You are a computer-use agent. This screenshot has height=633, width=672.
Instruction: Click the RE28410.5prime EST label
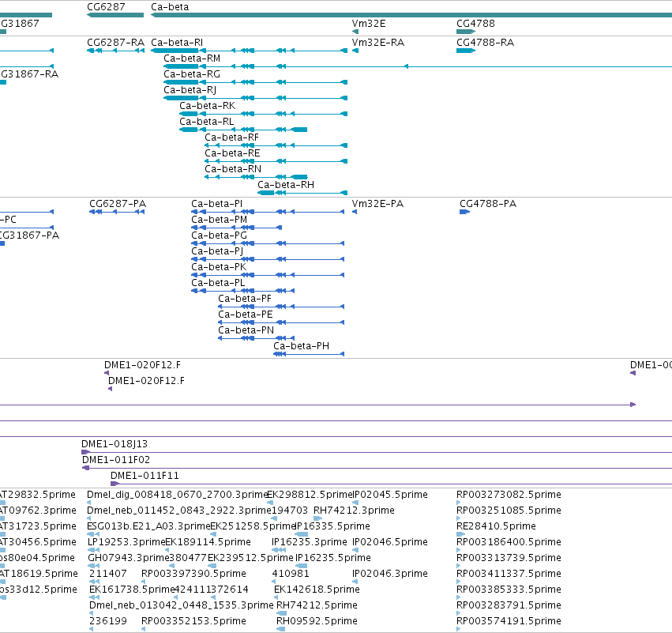(x=496, y=526)
